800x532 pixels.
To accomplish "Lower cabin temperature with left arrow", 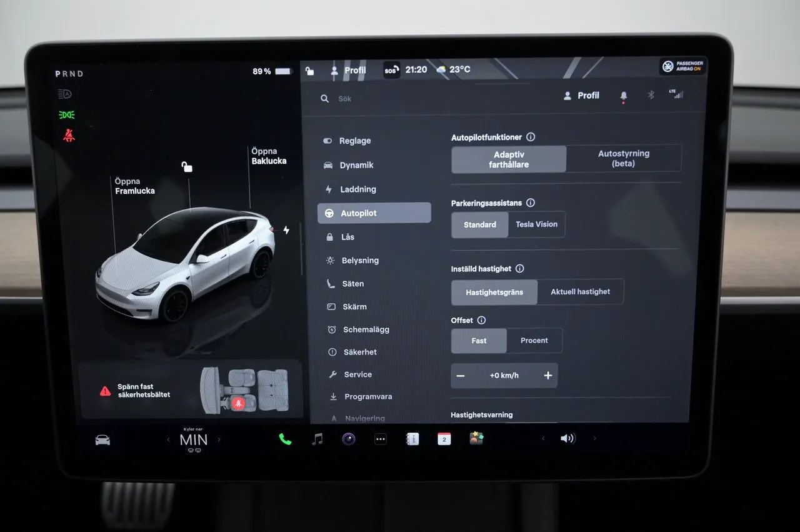I will (168, 440).
